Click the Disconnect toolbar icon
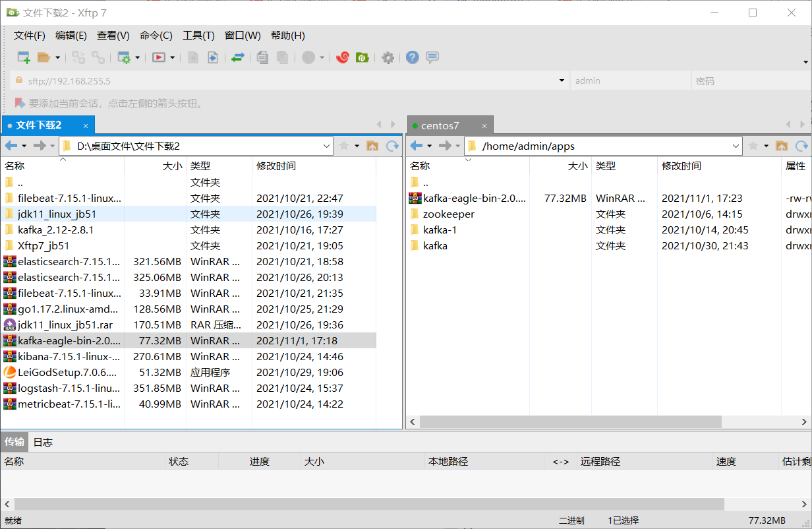Viewport: 812px width, 529px height. pos(98,57)
